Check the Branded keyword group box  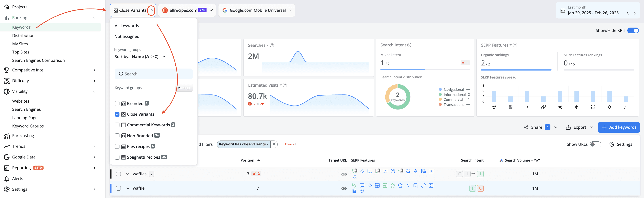click(x=117, y=104)
